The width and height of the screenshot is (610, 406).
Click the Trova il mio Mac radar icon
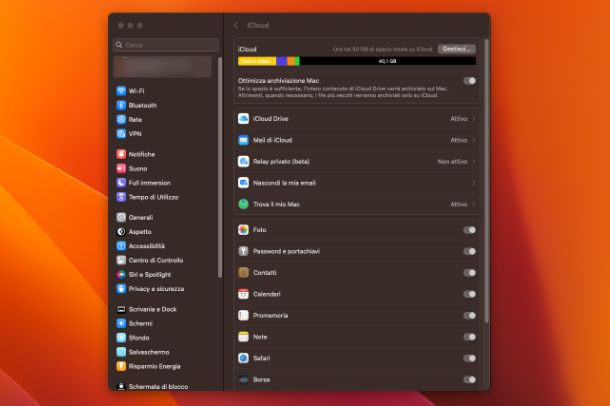244,204
